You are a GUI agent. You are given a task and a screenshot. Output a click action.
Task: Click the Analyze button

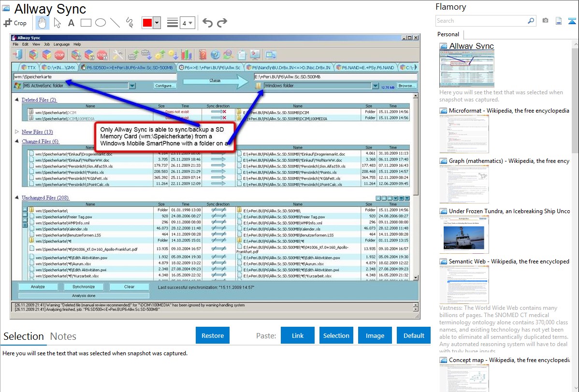[38, 287]
